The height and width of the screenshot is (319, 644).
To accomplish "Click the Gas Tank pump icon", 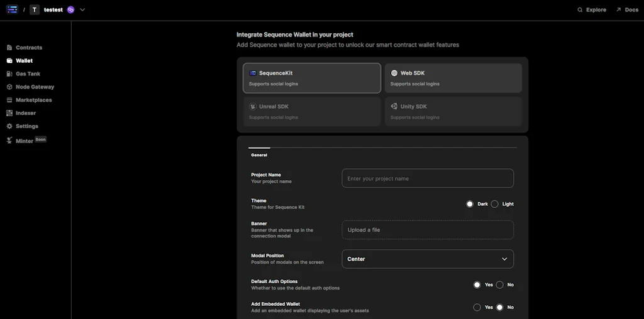I will coord(9,74).
